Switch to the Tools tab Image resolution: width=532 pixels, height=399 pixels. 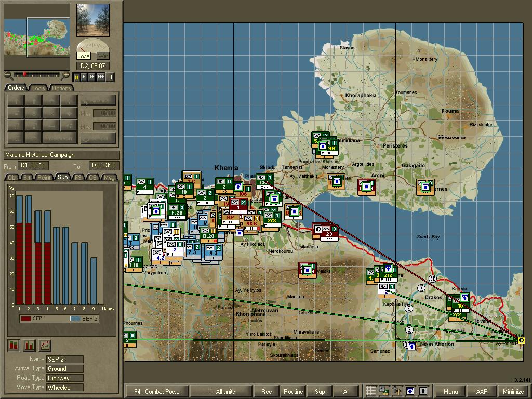pos(38,88)
